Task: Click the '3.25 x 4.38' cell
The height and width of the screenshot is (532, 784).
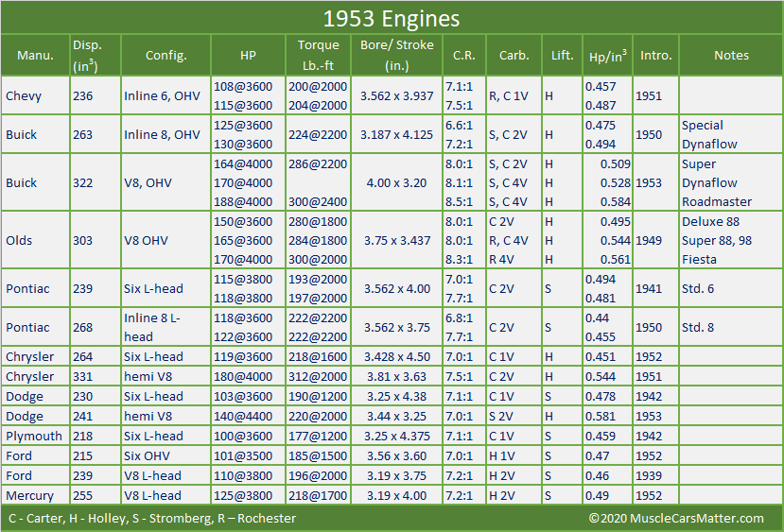Action: coord(397,396)
